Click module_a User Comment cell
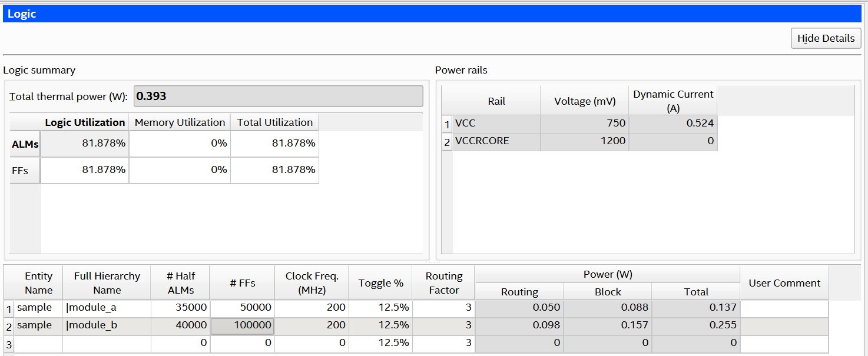The image size is (868, 356). (x=783, y=308)
